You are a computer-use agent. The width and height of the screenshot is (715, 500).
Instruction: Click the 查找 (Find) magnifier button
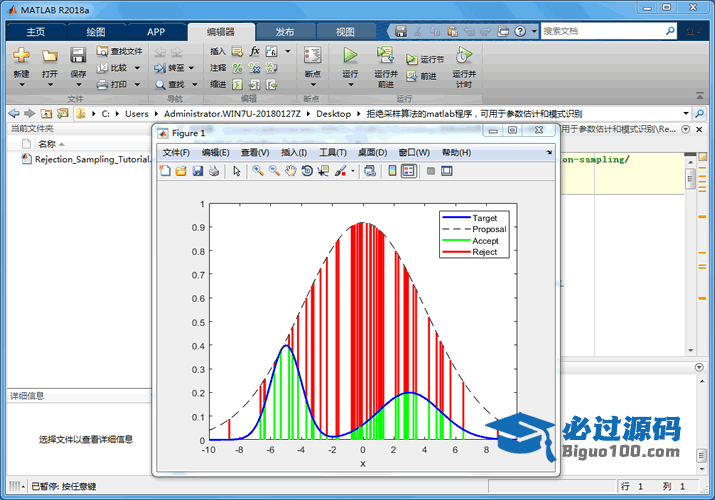(x=170, y=84)
